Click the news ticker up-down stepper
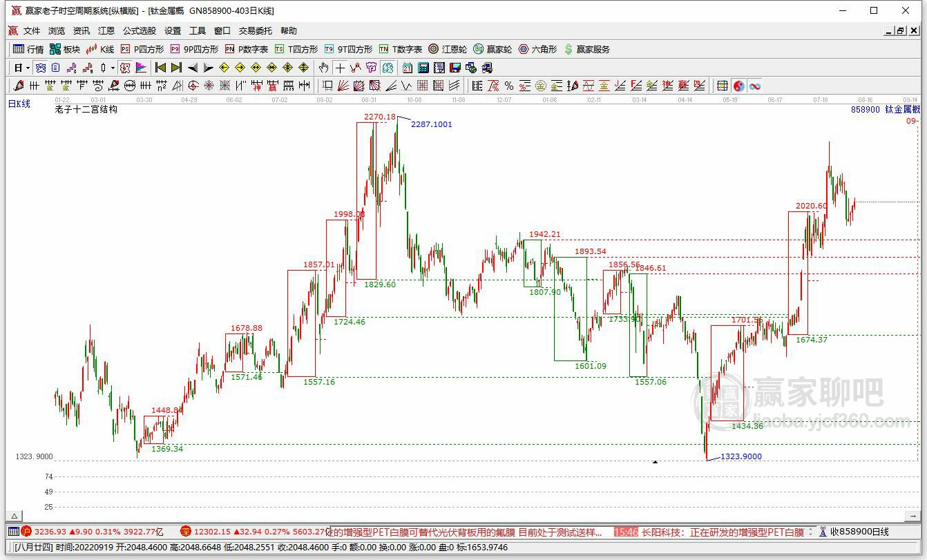The height and width of the screenshot is (560, 927). [812, 532]
